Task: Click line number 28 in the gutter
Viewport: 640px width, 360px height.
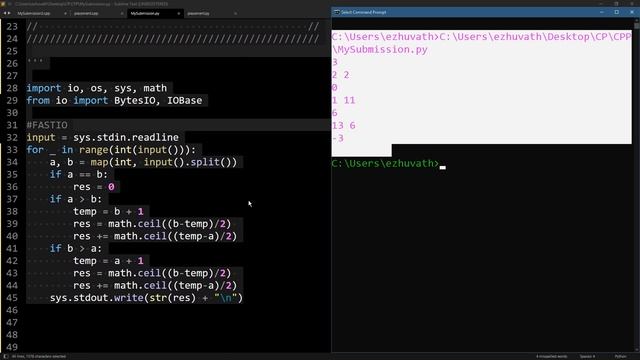Action: click(12, 88)
